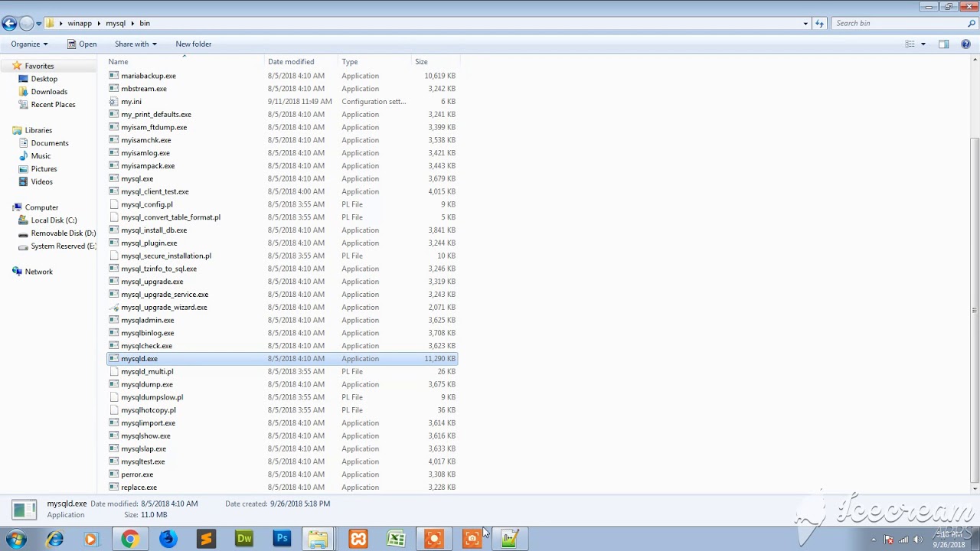This screenshot has height=551, width=980.
Task: Open the Organize menu
Action: pos(29,44)
